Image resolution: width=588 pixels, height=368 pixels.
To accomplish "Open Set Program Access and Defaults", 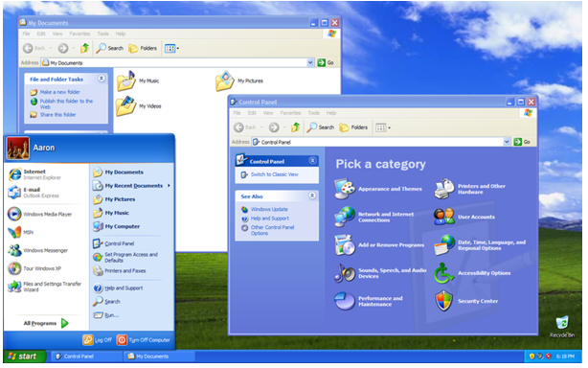I will pos(125,258).
